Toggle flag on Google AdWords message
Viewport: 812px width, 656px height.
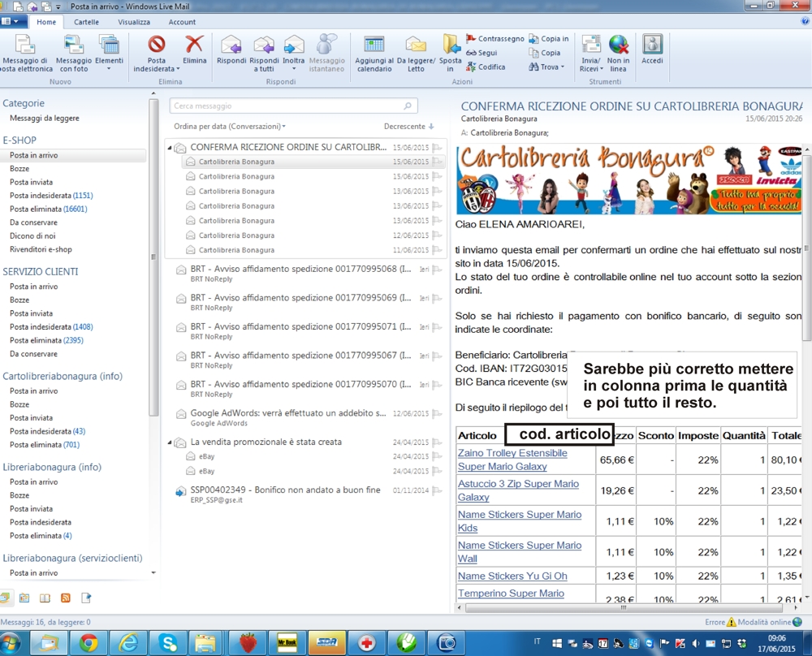437,414
